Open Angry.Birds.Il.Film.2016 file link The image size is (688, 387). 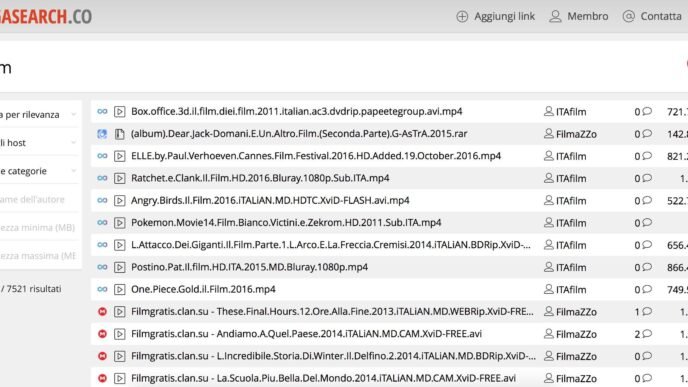(x=270, y=201)
